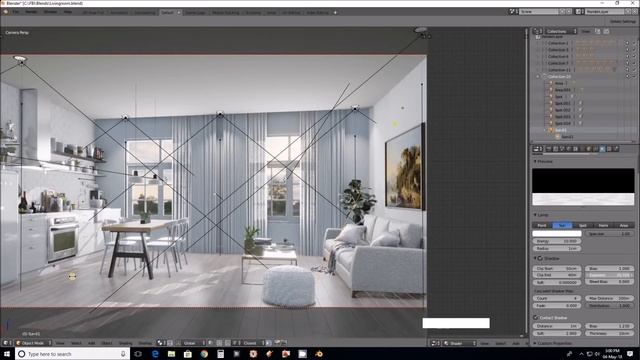The height and width of the screenshot is (360, 640).
Task: Enable the Contact Shadow checkbox
Action: click(x=536, y=318)
